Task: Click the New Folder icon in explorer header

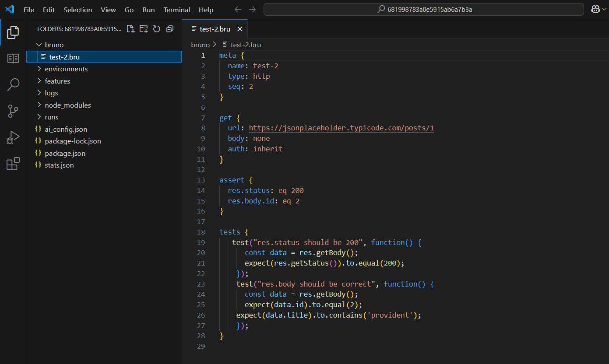Action: pos(144,29)
